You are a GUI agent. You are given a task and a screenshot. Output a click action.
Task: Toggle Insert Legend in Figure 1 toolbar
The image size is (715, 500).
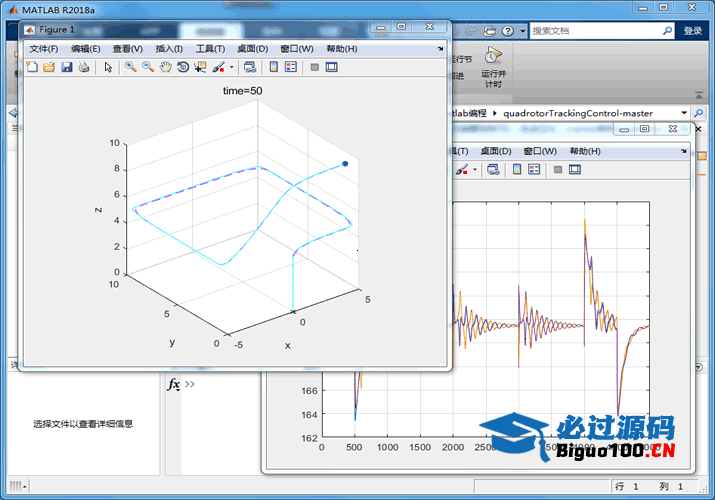point(291,67)
